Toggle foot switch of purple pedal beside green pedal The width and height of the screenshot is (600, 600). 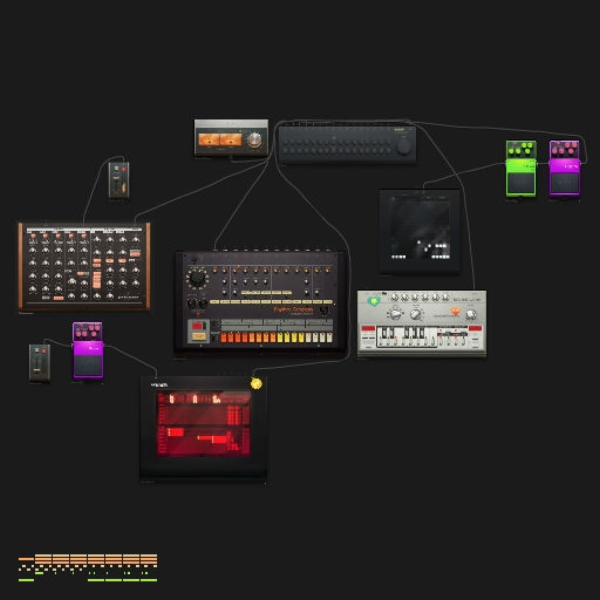565,183
